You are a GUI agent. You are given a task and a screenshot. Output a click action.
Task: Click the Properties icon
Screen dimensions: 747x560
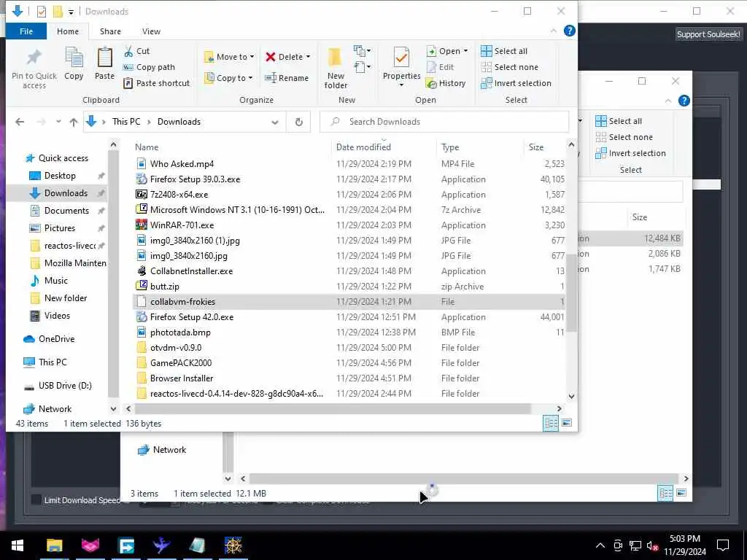[401, 58]
